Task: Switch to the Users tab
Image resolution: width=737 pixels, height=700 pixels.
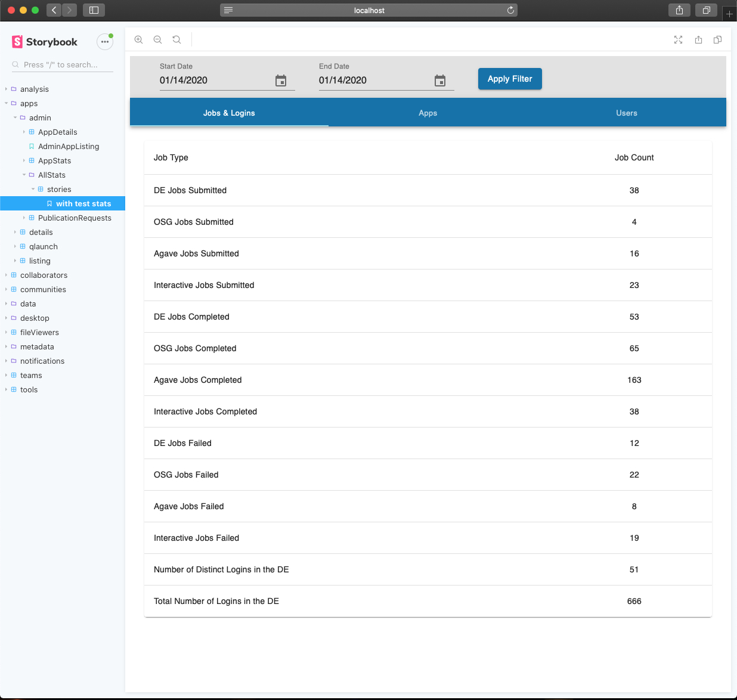Action: [x=627, y=113]
